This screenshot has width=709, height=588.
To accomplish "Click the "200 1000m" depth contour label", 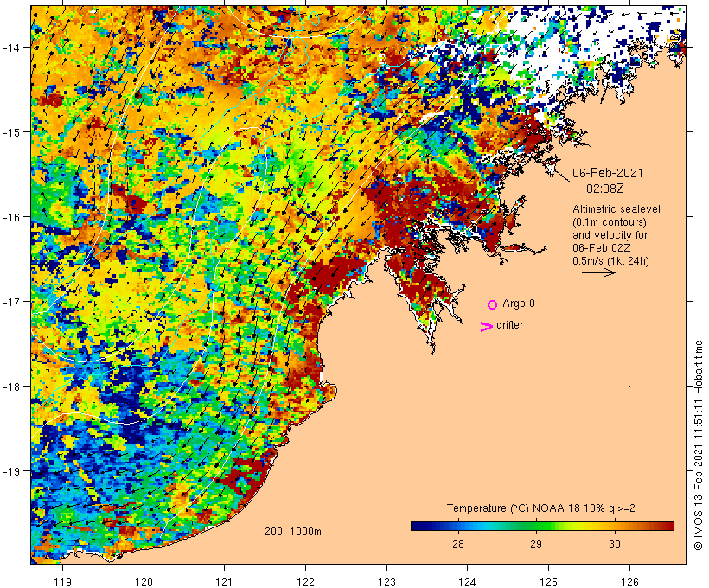I will [293, 532].
